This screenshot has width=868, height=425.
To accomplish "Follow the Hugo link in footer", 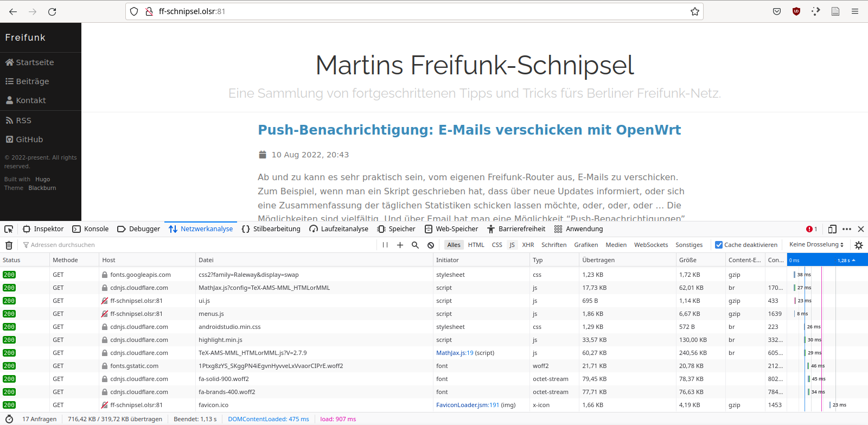I will (x=42, y=179).
